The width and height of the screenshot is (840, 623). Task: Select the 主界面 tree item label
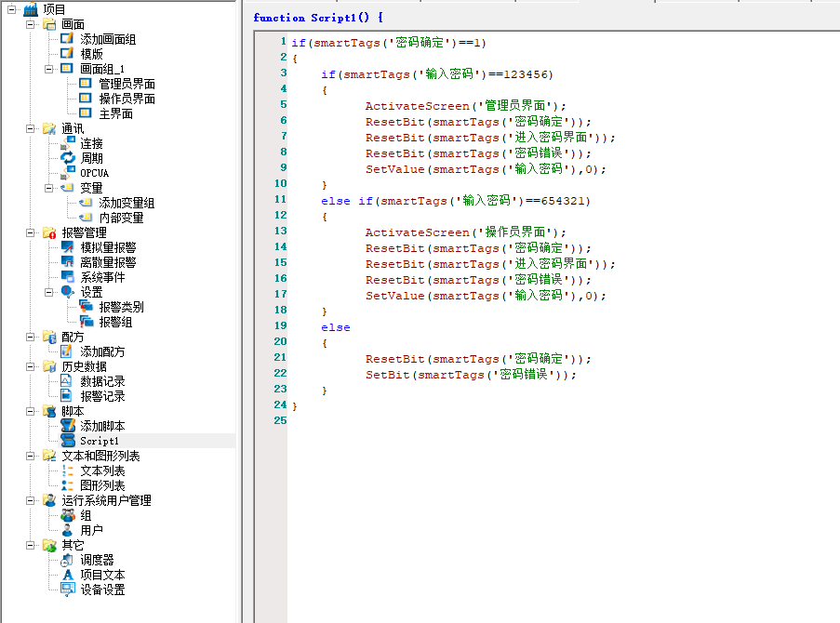[x=115, y=113]
